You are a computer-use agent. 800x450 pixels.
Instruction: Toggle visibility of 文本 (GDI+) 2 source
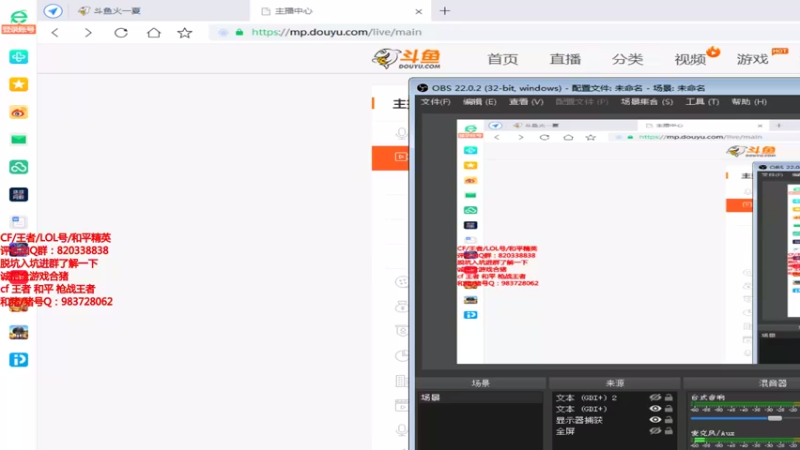(655, 397)
